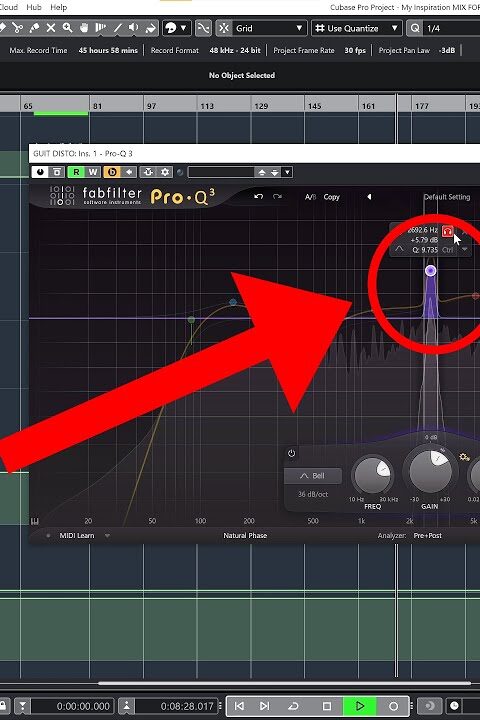Toggle Snap to Zero Crossing button
This screenshot has width=480, height=720.
pos(203,28)
